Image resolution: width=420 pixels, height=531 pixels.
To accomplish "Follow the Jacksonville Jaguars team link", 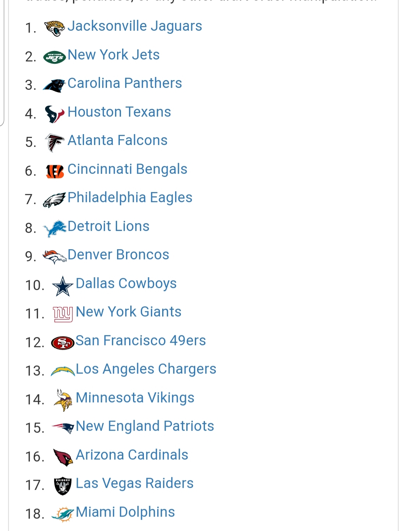I will (135, 26).
